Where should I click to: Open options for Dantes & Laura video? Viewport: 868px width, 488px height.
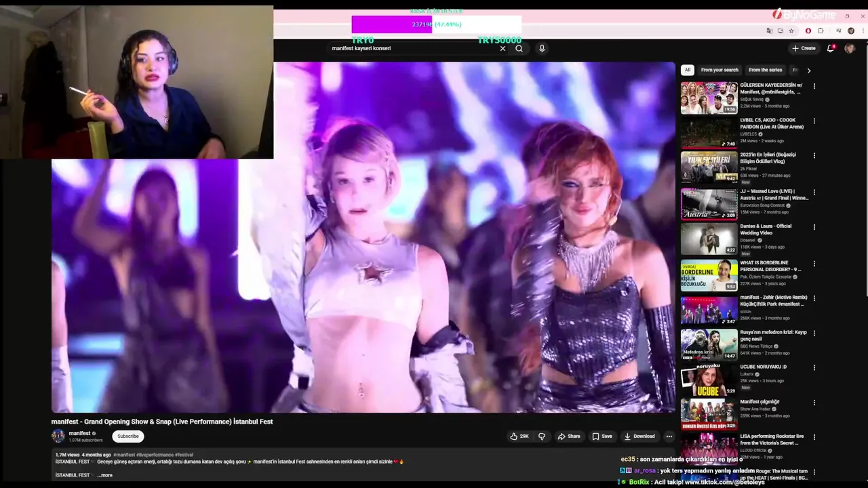814,227
